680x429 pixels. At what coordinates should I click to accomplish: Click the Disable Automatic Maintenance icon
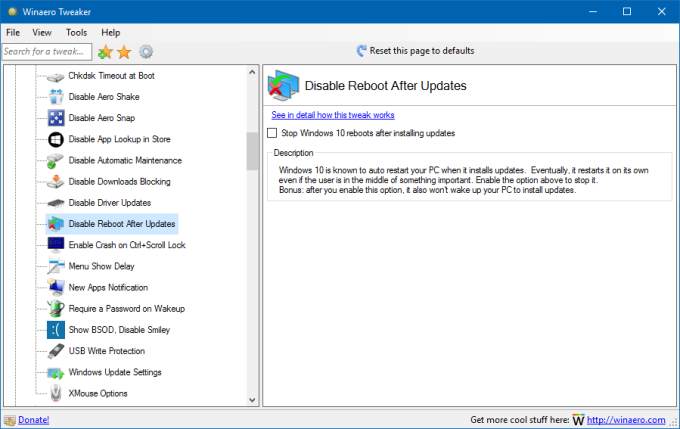click(x=56, y=160)
